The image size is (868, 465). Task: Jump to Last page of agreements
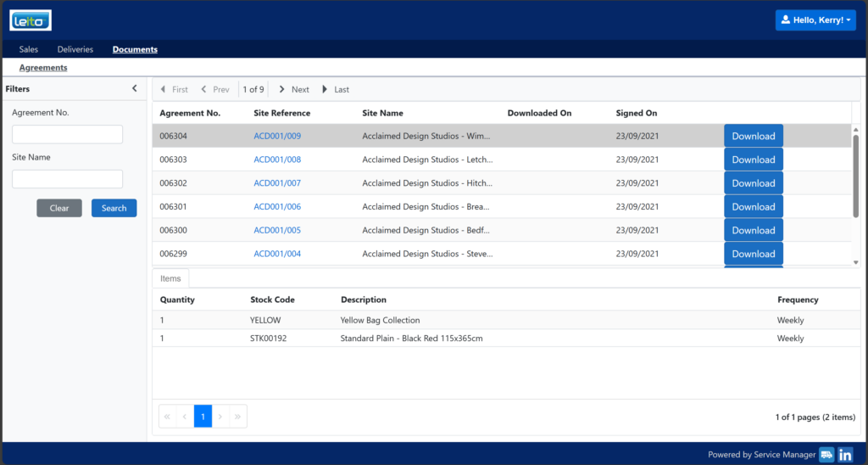pos(336,89)
